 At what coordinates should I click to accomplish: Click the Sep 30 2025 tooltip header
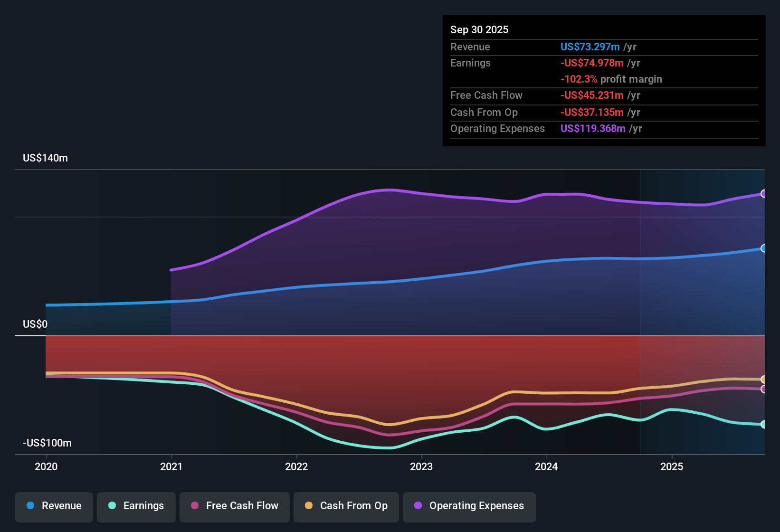[479, 29]
